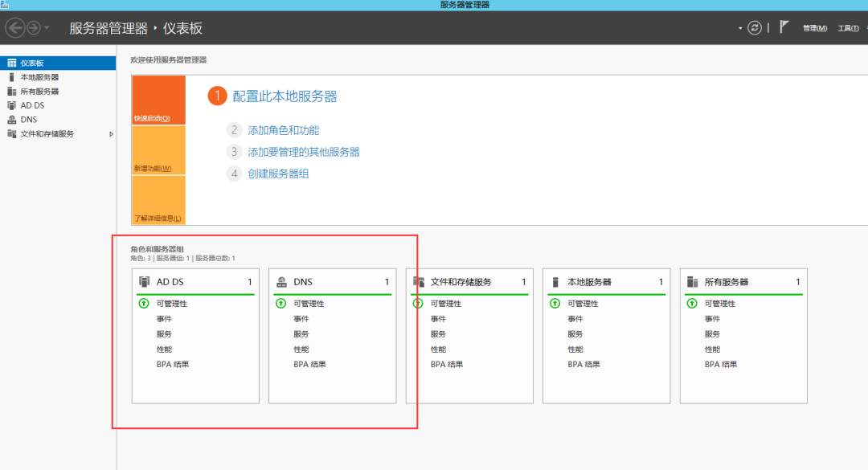Click the 本地服务器 tile icon
The width and height of the screenshot is (868, 470).
coord(555,282)
